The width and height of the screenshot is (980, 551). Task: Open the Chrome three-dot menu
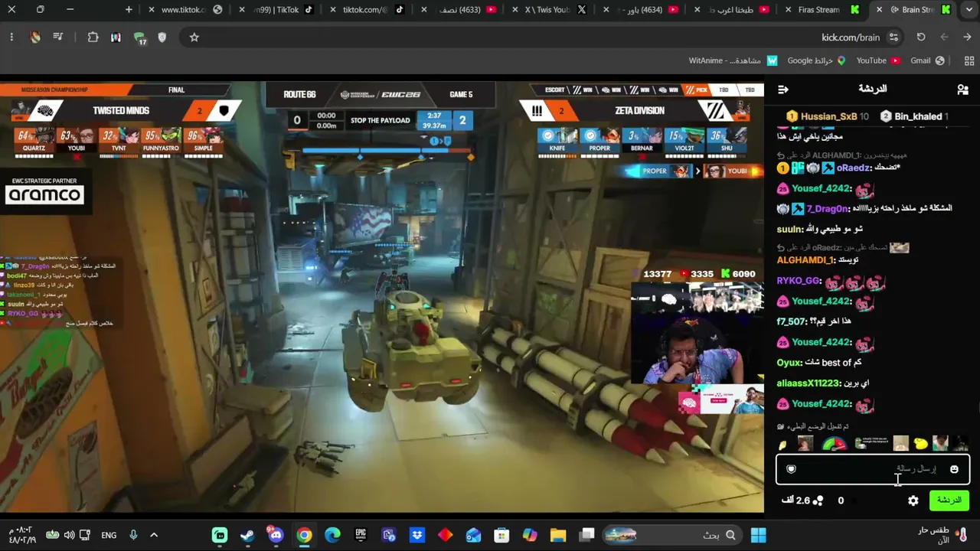coord(11,37)
